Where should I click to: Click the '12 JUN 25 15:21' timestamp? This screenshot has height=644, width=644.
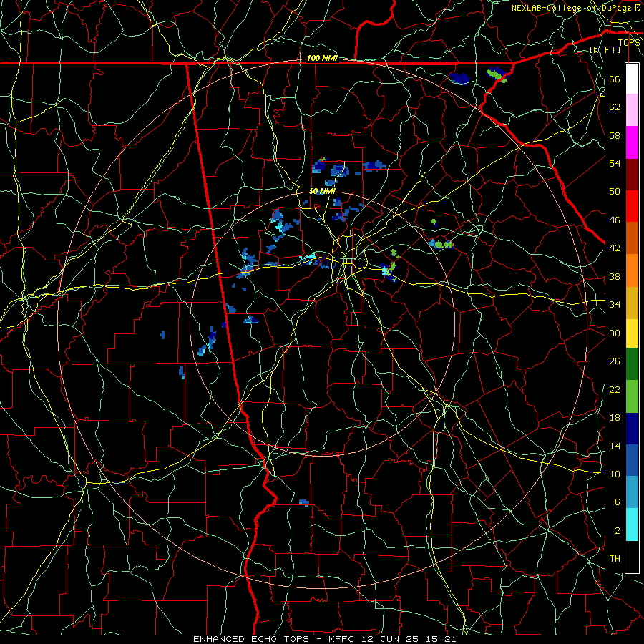(x=409, y=639)
